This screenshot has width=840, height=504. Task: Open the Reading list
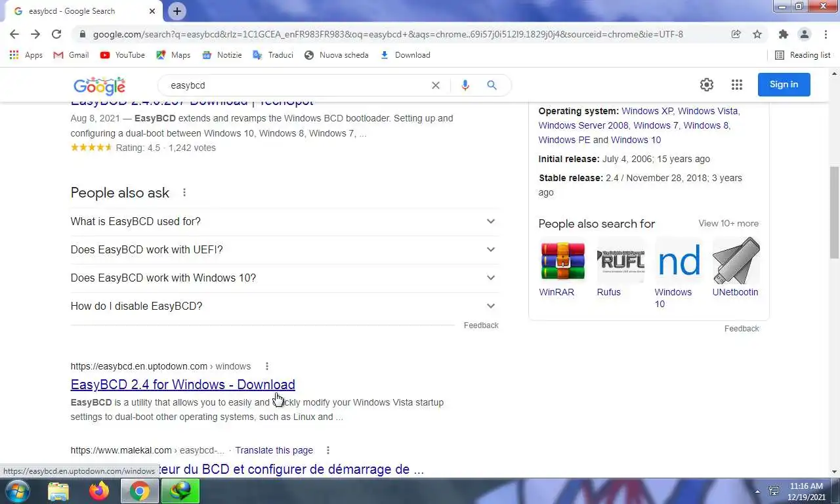(803, 55)
